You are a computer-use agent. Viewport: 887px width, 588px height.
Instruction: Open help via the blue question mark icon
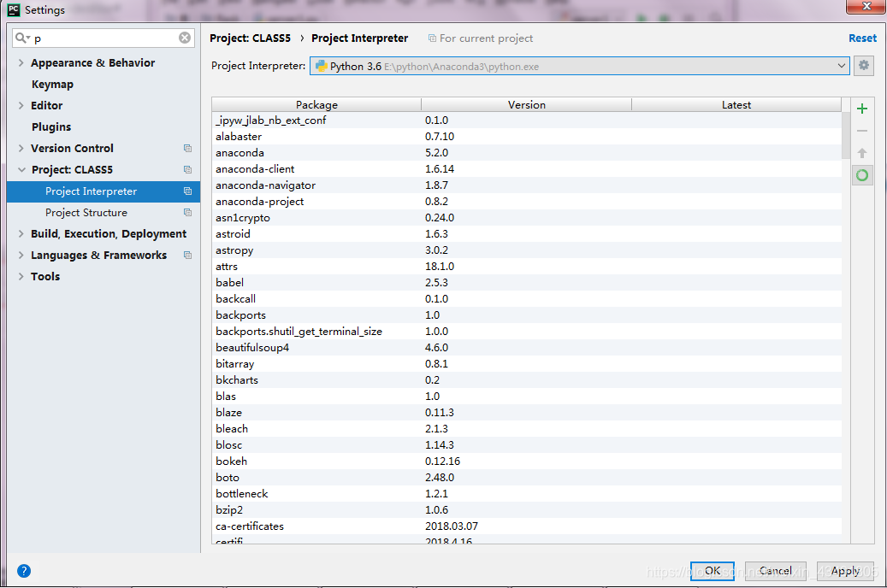coord(24,570)
